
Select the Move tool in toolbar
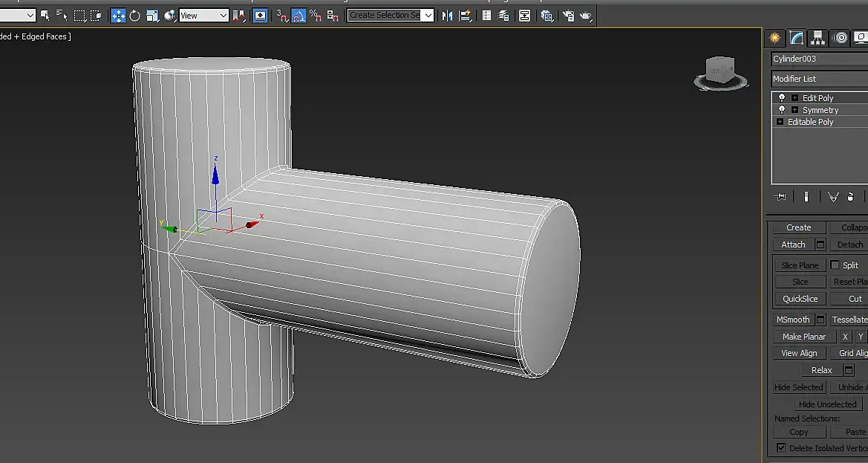click(119, 16)
